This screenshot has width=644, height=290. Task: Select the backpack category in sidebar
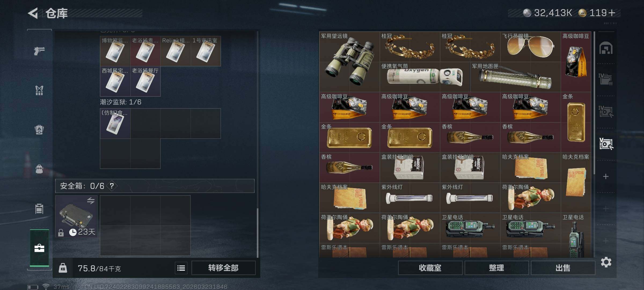pos(39,130)
